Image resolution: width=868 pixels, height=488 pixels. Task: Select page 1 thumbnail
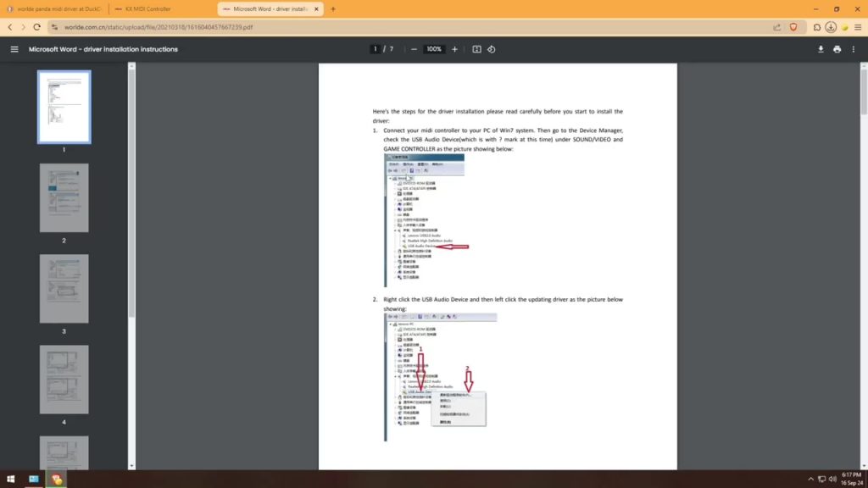(x=64, y=107)
